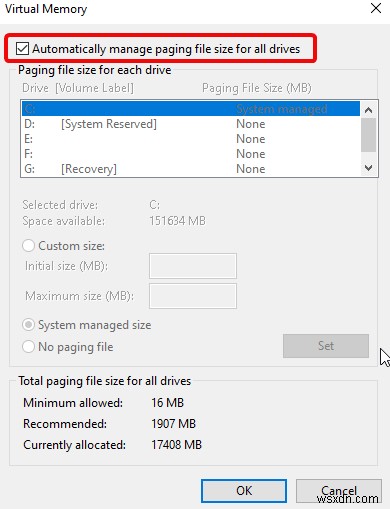The height and width of the screenshot is (509, 390).
Task: Click the Maximum size (MB) field
Action: click(x=193, y=296)
